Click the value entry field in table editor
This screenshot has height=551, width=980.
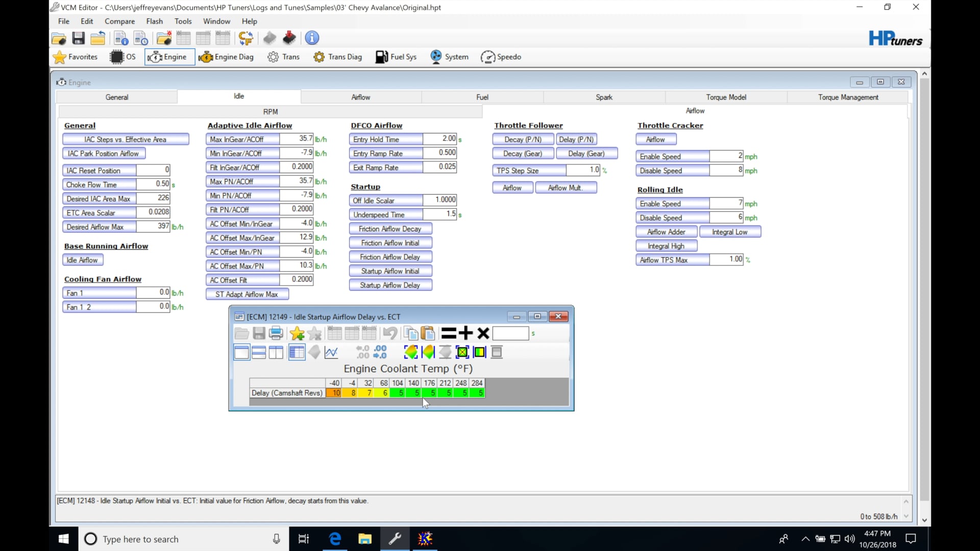[510, 334]
